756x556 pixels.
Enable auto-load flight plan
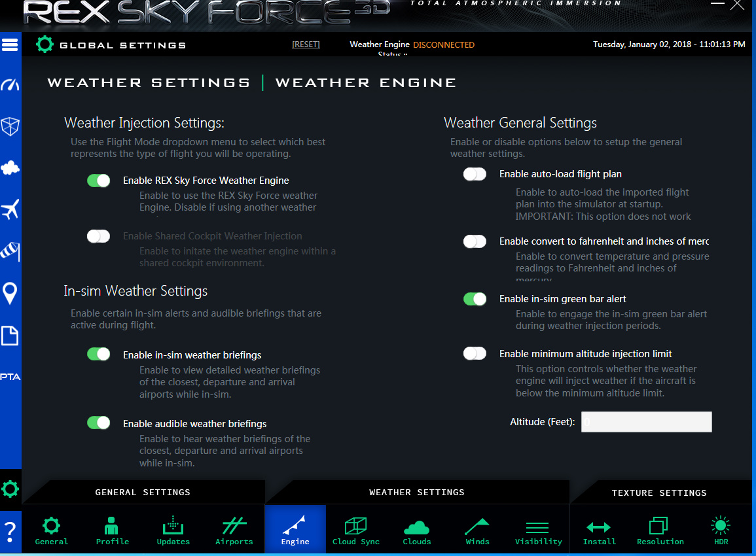(x=475, y=174)
